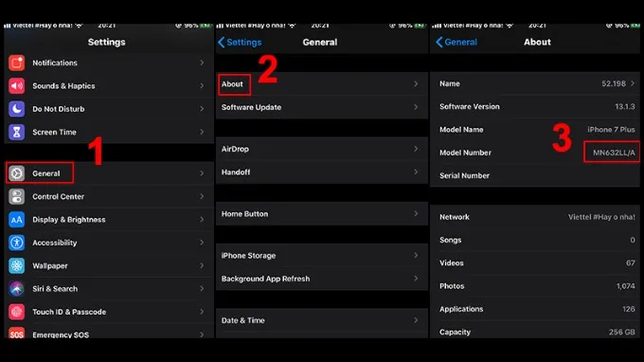Tap the Songs row
This screenshot has width=644, height=362.
pos(535,240)
